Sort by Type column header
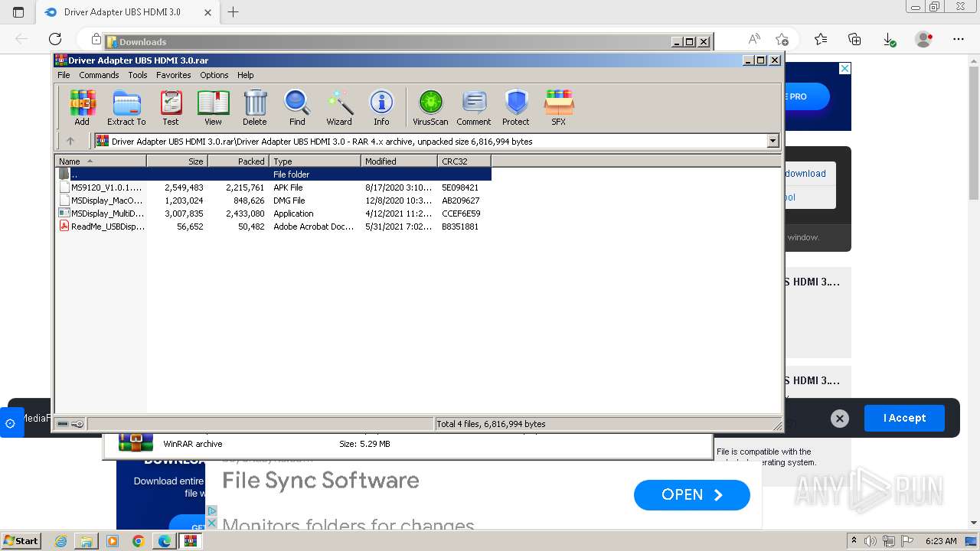The width and height of the screenshot is (980, 551). [x=315, y=161]
